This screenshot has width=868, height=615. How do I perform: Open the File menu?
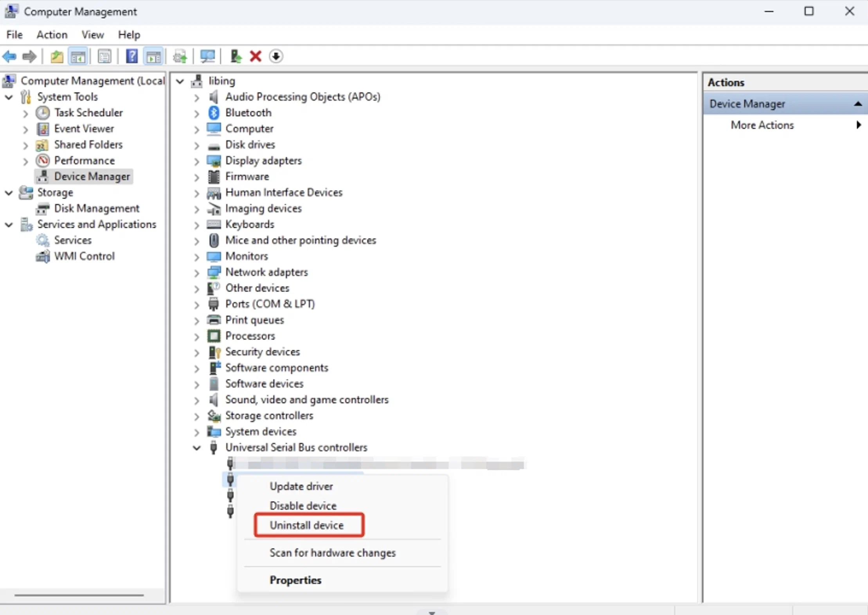tap(14, 35)
